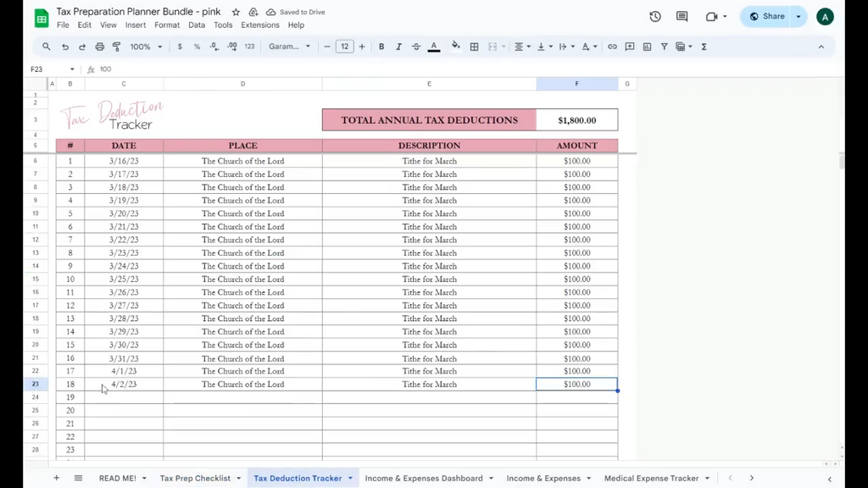Open the comments panel icon

point(682,16)
